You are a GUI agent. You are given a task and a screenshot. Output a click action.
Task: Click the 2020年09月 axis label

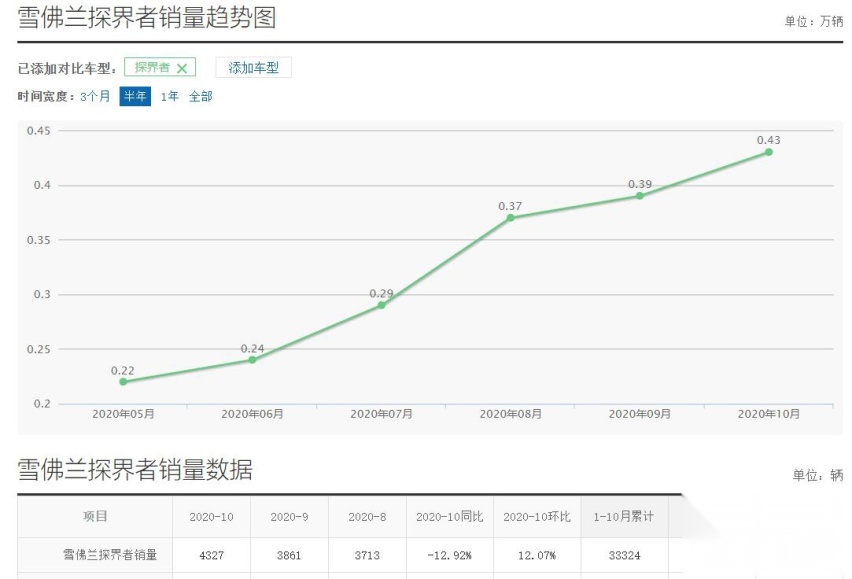[x=640, y=414]
